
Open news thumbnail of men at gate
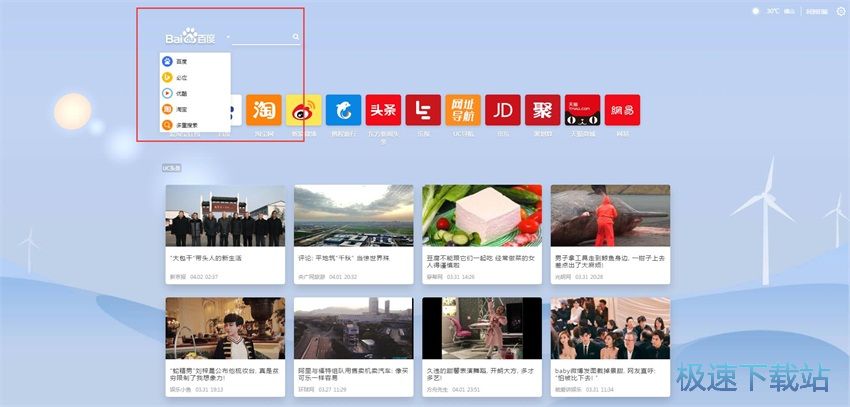click(x=225, y=216)
